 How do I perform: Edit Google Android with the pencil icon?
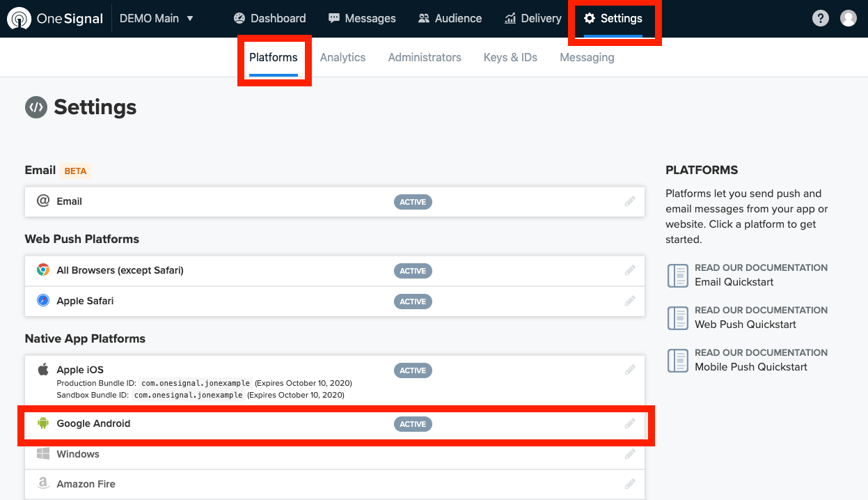coord(630,423)
